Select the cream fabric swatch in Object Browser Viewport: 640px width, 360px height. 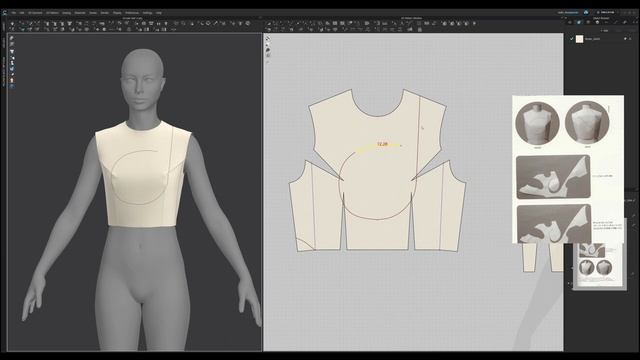(580, 39)
